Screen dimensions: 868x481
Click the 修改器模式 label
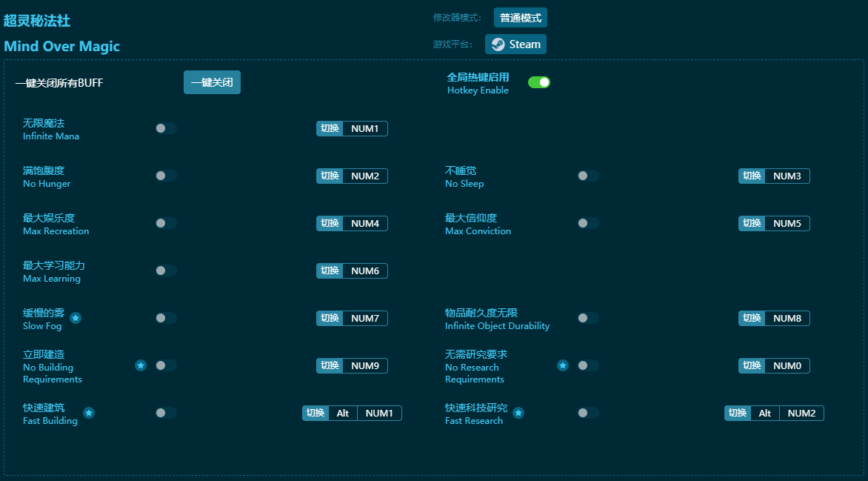(457, 18)
